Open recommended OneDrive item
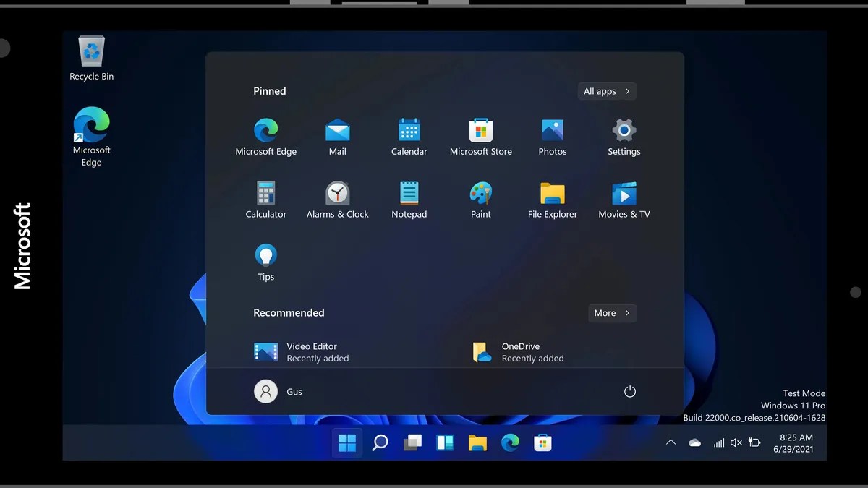Image resolution: width=868 pixels, height=488 pixels. [517, 352]
